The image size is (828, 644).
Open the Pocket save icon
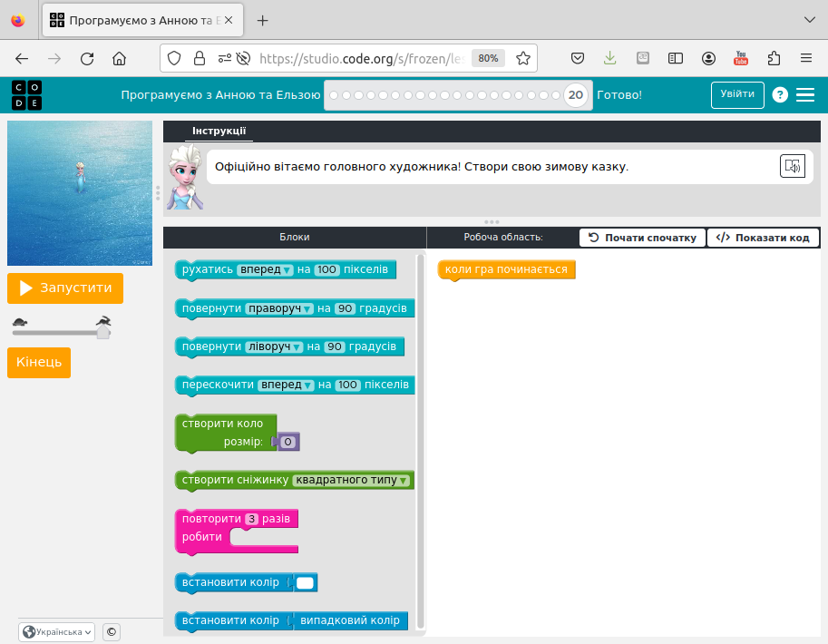tap(578, 58)
